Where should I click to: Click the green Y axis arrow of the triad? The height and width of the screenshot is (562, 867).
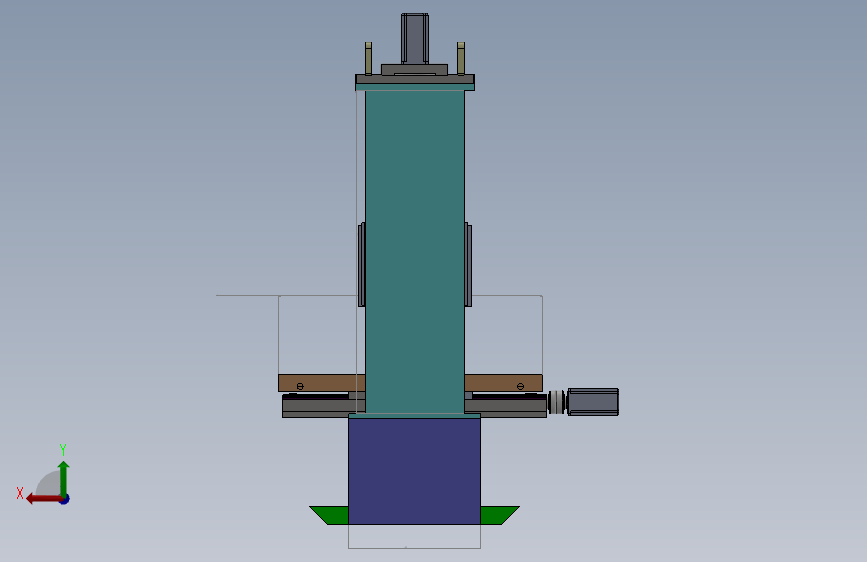pyautogui.click(x=64, y=479)
